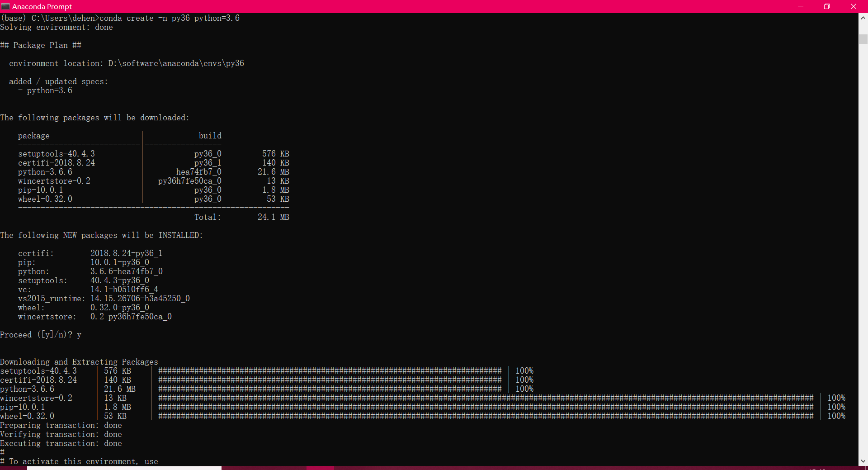Image resolution: width=868 pixels, height=470 pixels.
Task: Click the 'wheel:' install entry
Action: click(32, 308)
